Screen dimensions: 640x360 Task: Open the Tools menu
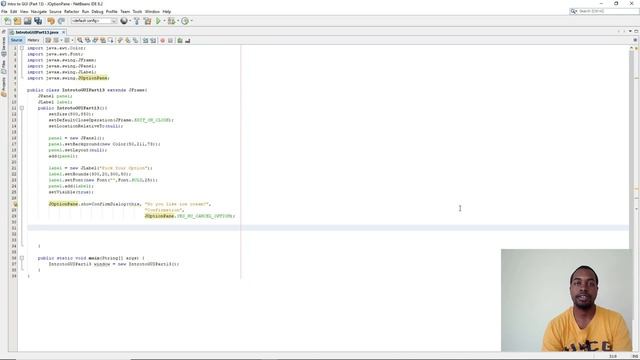point(137,11)
